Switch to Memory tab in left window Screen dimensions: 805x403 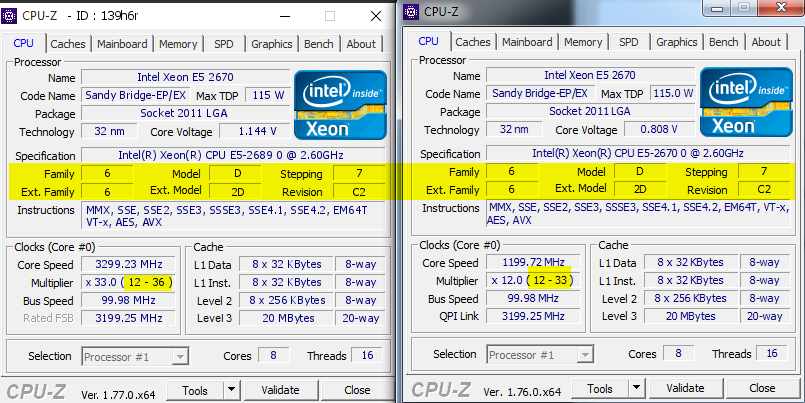tap(178, 44)
